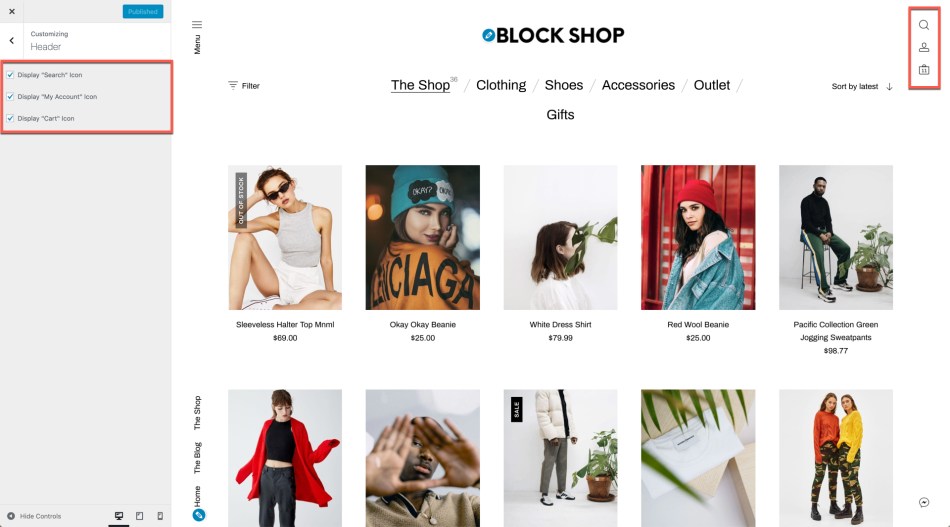The image size is (950, 527).
Task: Open the search icon in header
Action: pyautogui.click(x=923, y=25)
